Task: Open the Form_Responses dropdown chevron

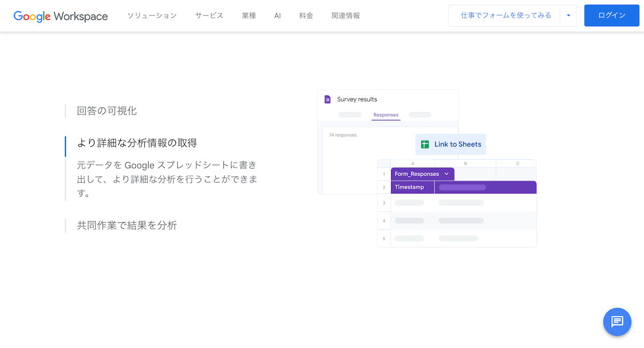Action: [x=447, y=174]
